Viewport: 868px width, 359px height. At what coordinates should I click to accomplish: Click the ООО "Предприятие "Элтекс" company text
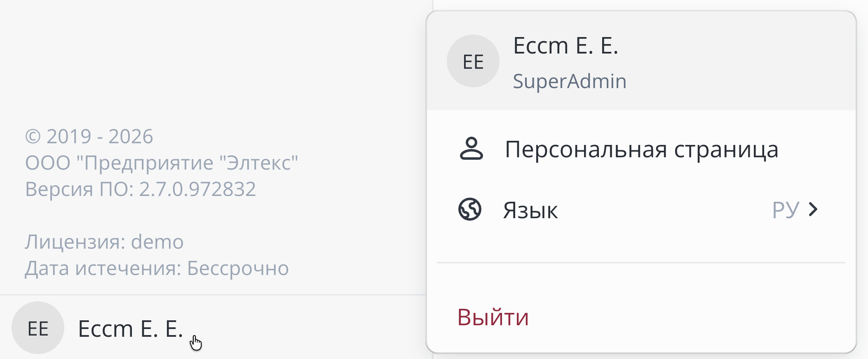point(162,163)
